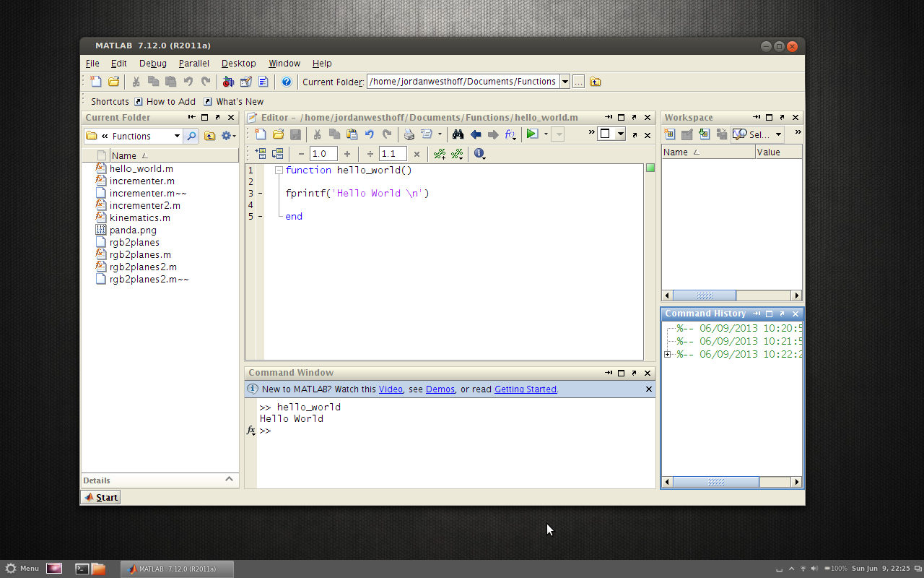Dismiss the New to MATLAB info banner
The height and width of the screenshot is (578, 924).
[648, 389]
